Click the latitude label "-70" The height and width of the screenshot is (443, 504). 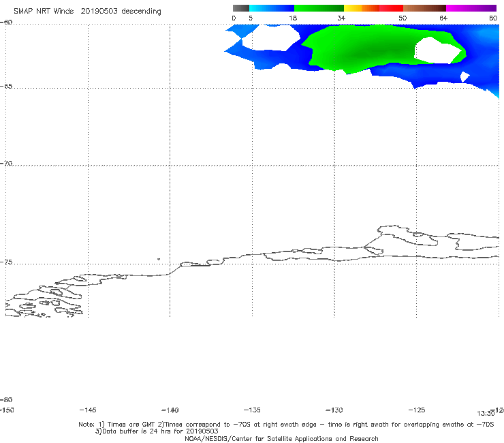pos(6,164)
